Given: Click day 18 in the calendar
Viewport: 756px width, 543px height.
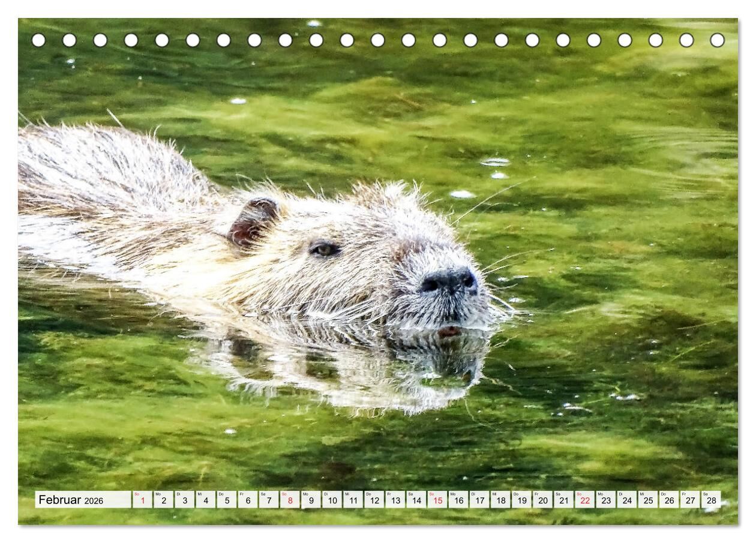Looking at the screenshot, I should point(500,500).
